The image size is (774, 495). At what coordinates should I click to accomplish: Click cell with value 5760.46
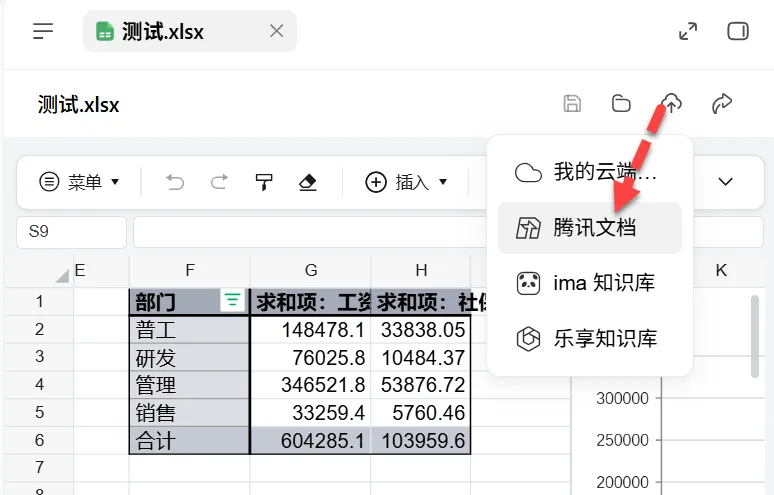[421, 413]
